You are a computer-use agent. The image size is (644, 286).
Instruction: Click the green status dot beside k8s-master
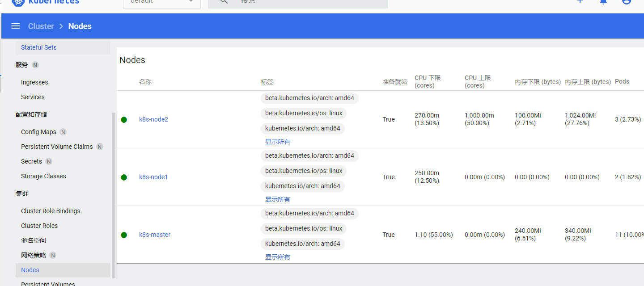click(124, 235)
